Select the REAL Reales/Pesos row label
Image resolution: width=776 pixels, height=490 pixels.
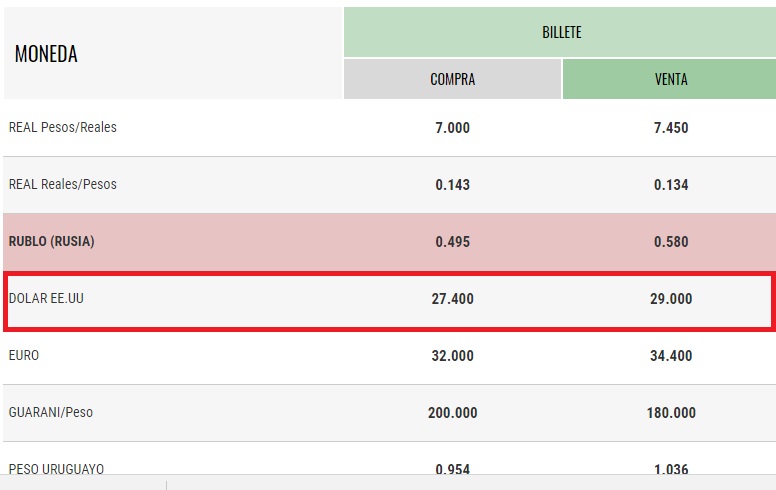tap(63, 184)
